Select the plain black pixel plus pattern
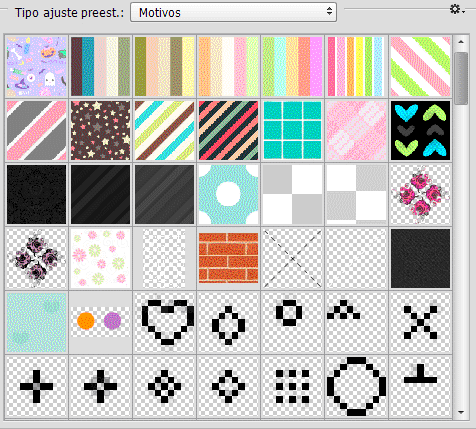Viewport: 476px width, 429px height. [36, 386]
